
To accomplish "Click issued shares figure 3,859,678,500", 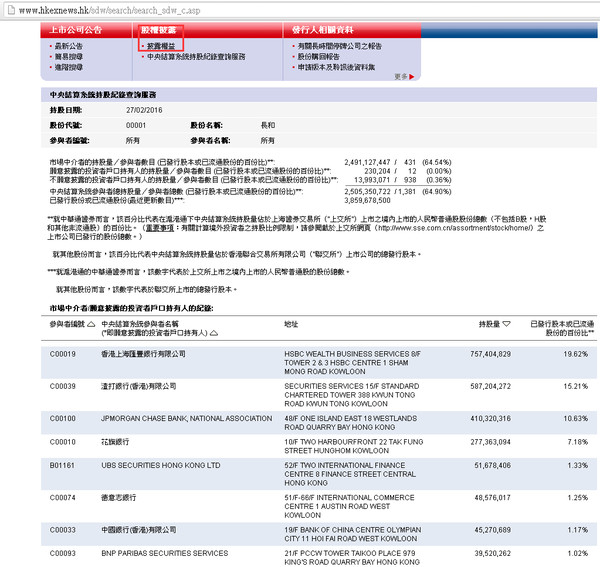I will pyautogui.click(x=367, y=200).
